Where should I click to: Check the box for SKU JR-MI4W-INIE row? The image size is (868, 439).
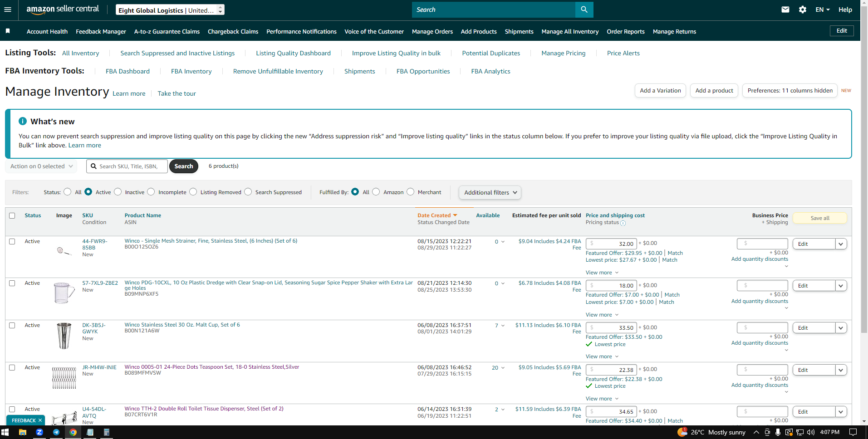point(12,367)
